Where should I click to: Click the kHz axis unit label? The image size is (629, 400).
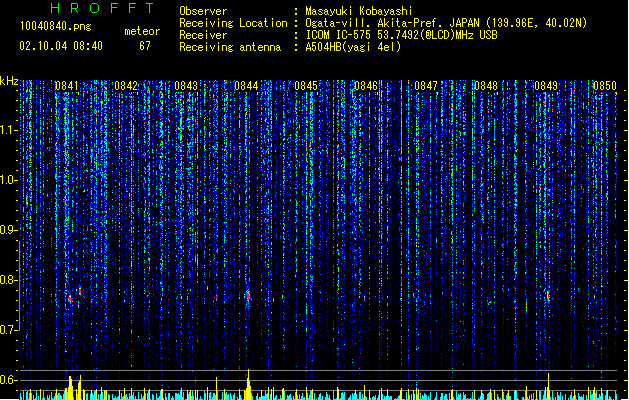click(9, 81)
